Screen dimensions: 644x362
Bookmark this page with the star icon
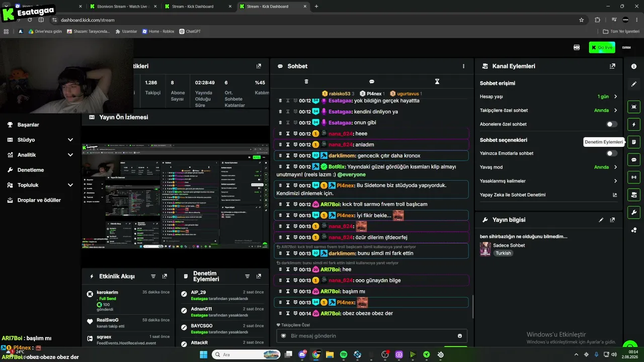pyautogui.click(x=582, y=20)
